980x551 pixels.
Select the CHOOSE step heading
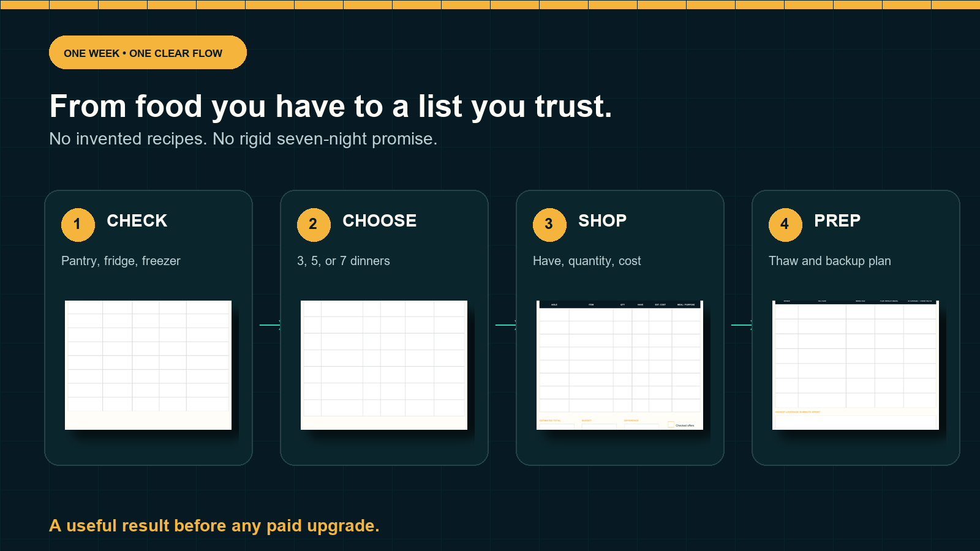point(380,220)
